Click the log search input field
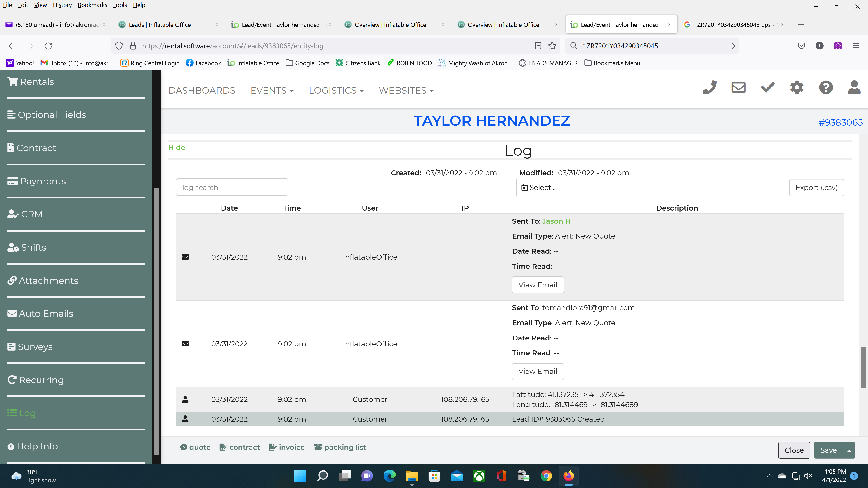 click(x=232, y=187)
